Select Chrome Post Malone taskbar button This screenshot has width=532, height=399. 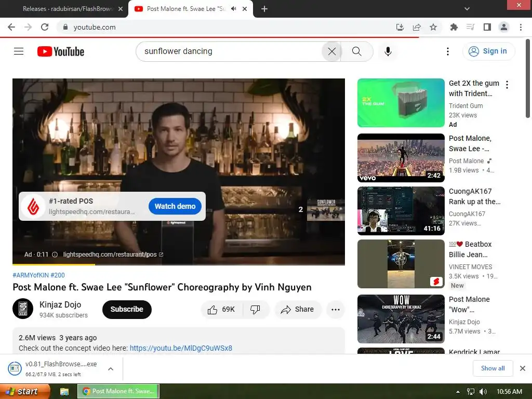pyautogui.click(x=118, y=391)
